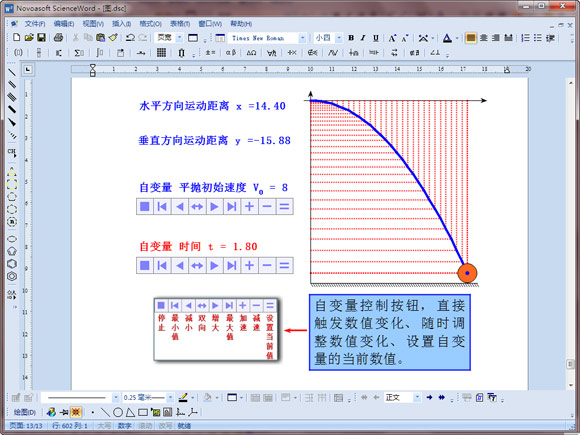Click the Print icon in toolbar
The image size is (580, 435).
click(x=58, y=37)
